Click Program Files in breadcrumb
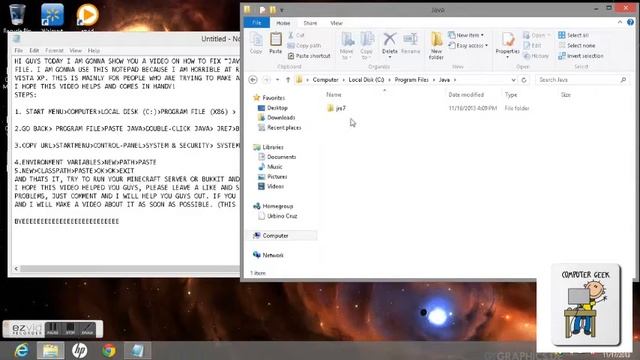Image resolution: width=640 pixels, height=360 pixels. coord(411,80)
